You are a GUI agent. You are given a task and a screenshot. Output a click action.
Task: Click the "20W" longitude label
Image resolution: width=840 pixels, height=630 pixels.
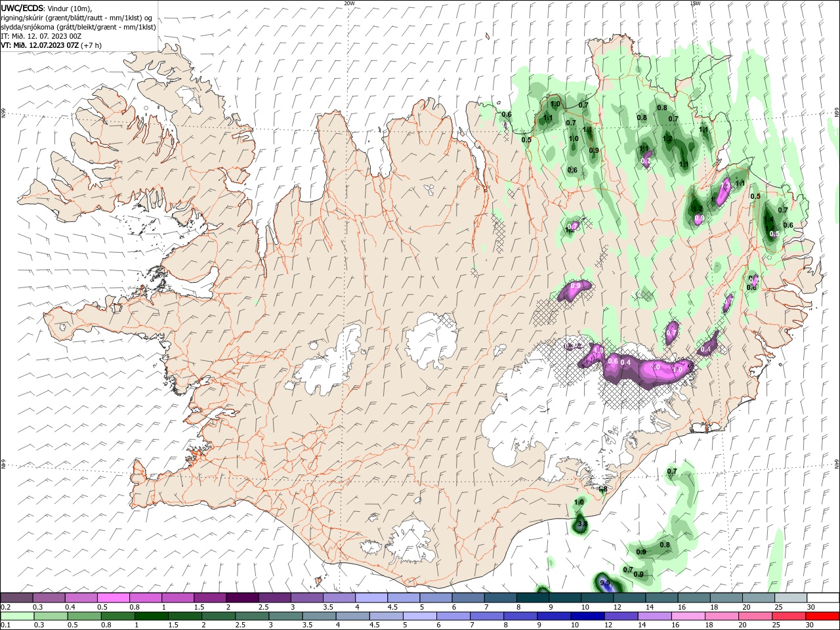point(349,3)
